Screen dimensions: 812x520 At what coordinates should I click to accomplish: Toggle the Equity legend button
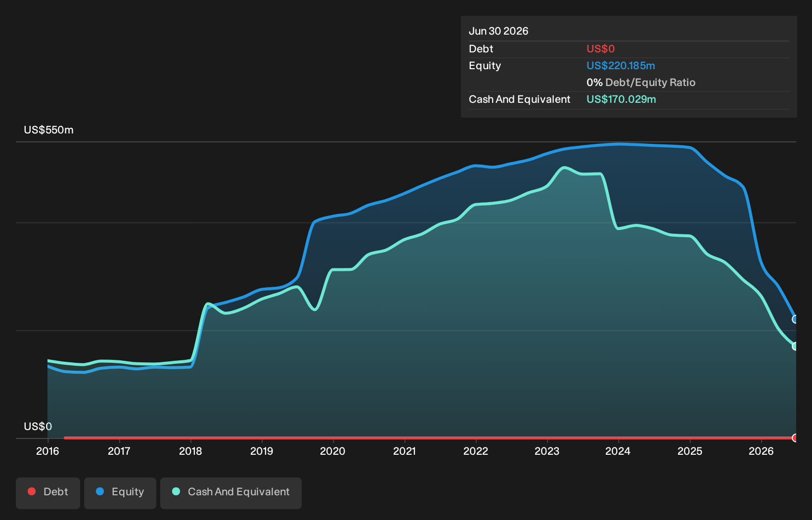tap(120, 493)
